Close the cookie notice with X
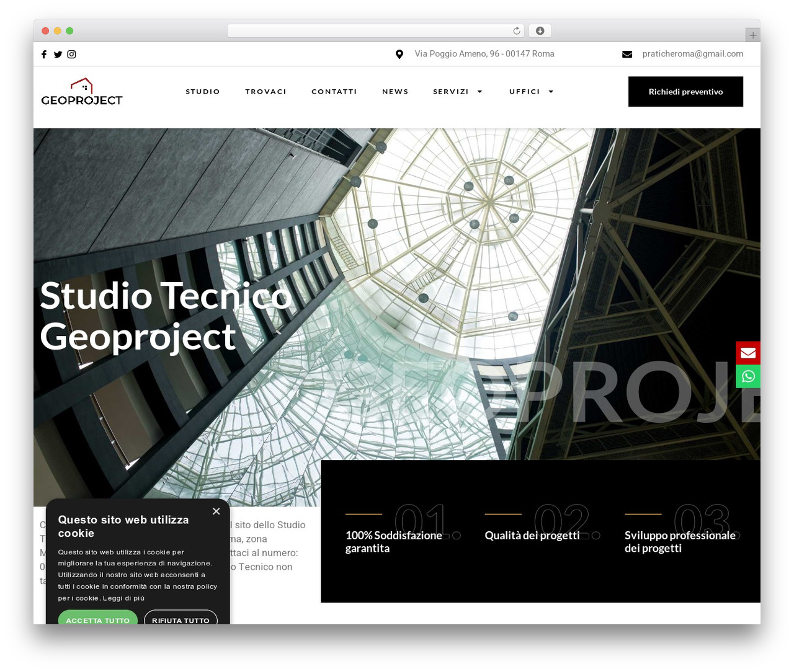This screenshot has width=794, height=672. pos(216,511)
